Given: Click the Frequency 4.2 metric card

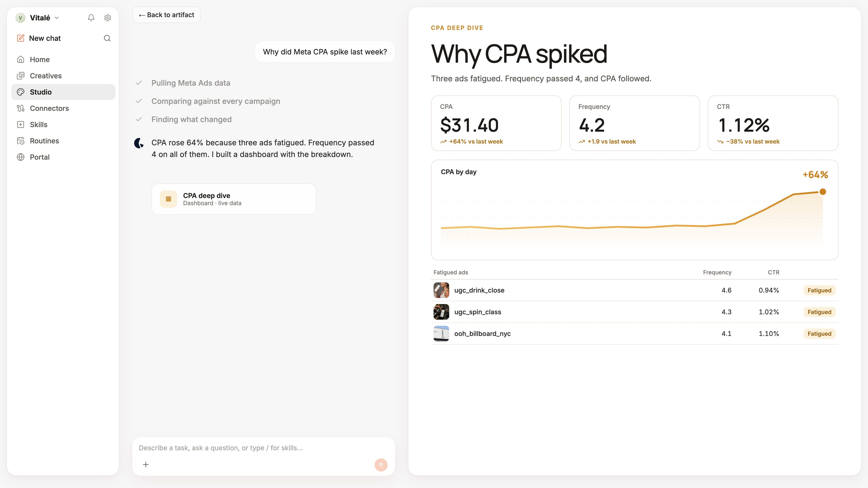Looking at the screenshot, I should point(634,123).
